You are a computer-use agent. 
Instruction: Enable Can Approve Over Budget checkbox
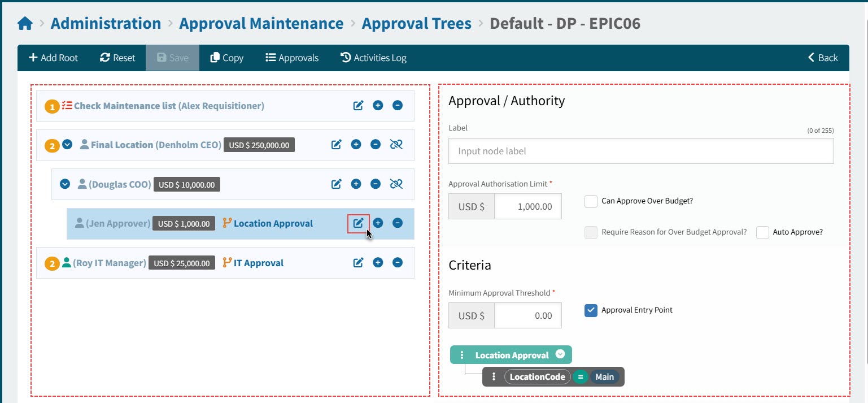click(591, 201)
